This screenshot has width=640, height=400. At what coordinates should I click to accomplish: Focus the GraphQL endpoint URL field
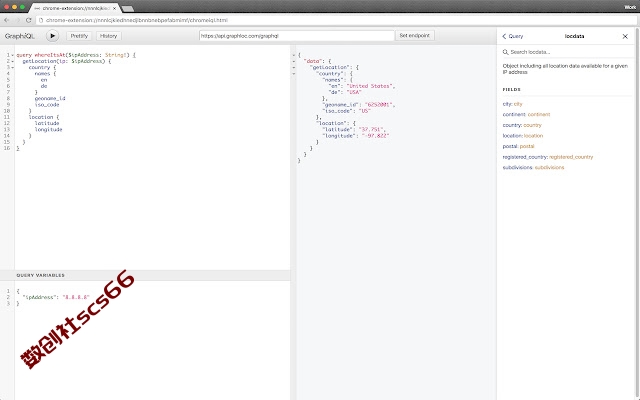[297, 36]
